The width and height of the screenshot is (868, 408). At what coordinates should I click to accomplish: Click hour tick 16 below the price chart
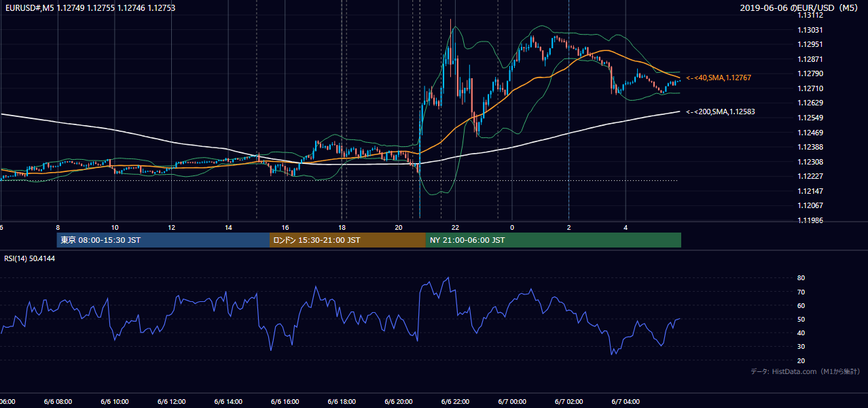pyautogui.click(x=285, y=228)
